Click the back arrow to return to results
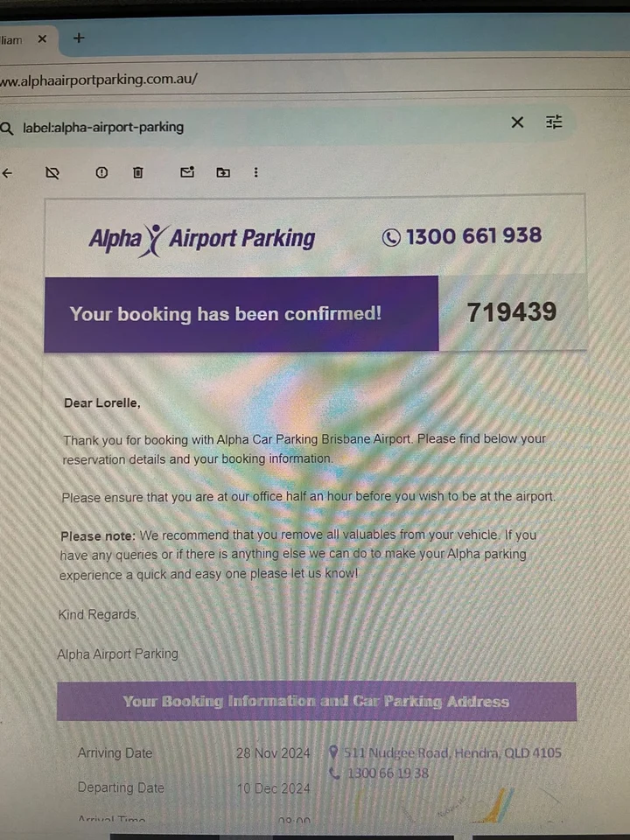630x840 pixels. click(8, 173)
